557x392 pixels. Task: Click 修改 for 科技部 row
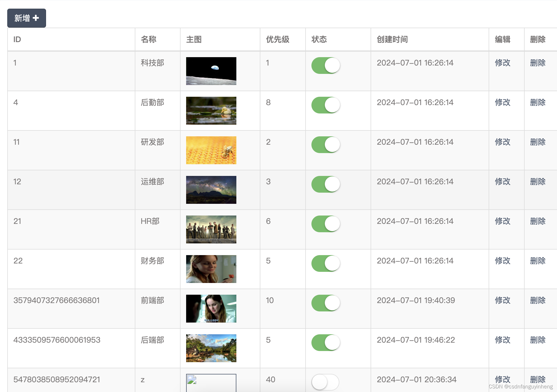point(502,63)
